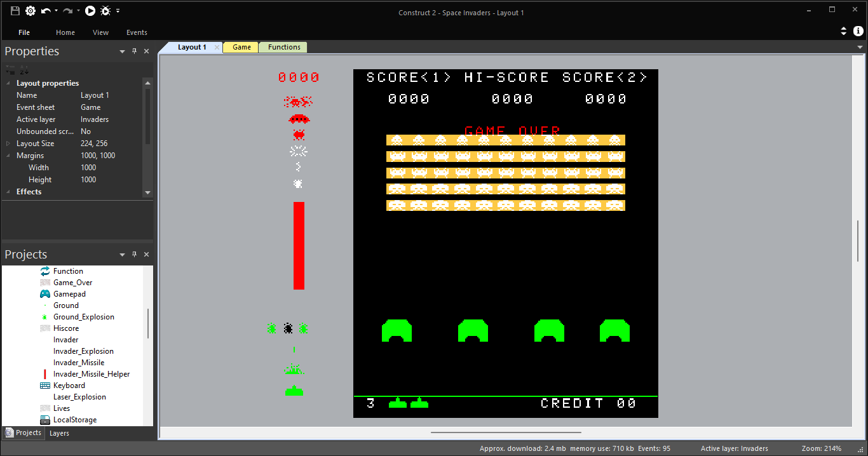868x456 pixels.
Task: Switch to the View ribbon tab
Action: (x=100, y=32)
